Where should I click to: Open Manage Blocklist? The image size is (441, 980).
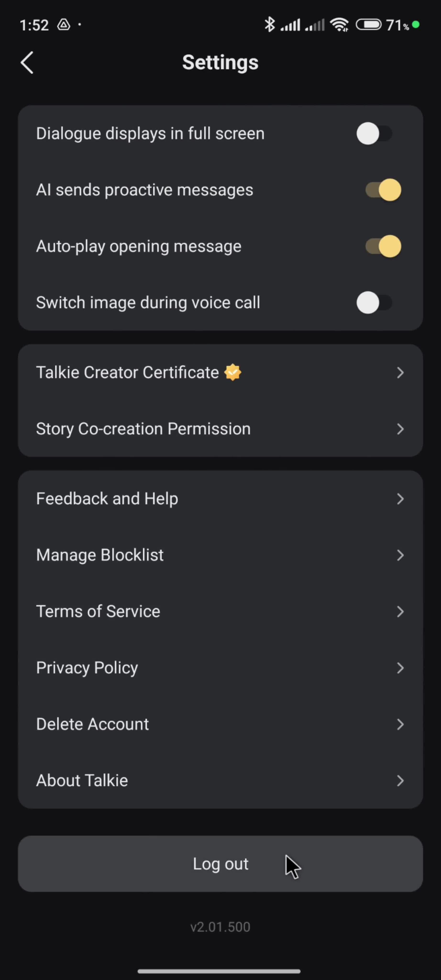pos(220,555)
